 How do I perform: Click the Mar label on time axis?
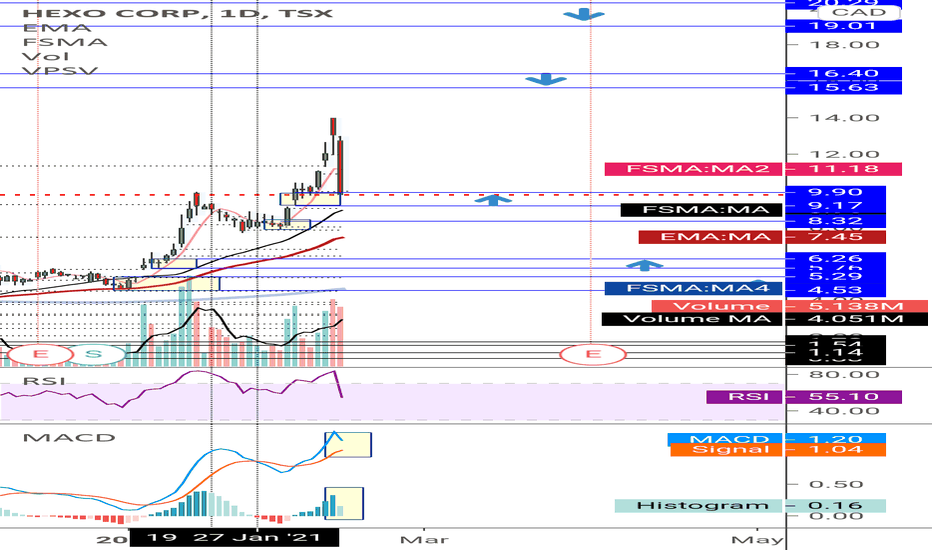click(x=424, y=540)
